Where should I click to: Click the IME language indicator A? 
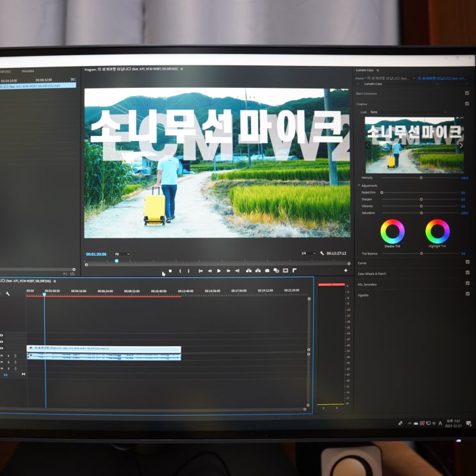pos(440,423)
